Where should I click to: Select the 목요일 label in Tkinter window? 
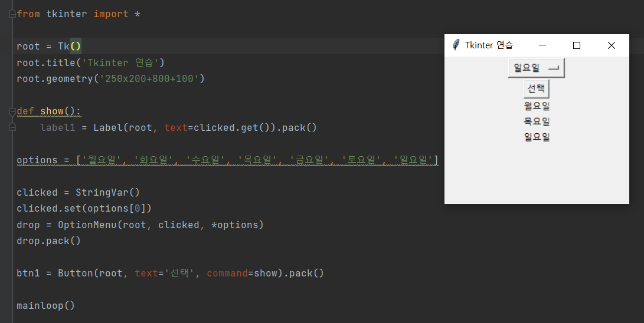pos(537,121)
